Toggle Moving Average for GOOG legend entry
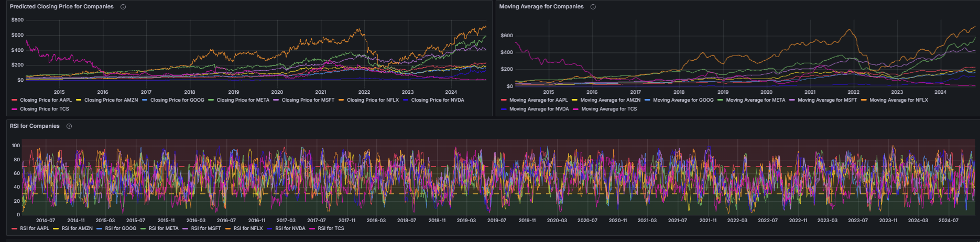980x242 pixels. click(x=683, y=100)
